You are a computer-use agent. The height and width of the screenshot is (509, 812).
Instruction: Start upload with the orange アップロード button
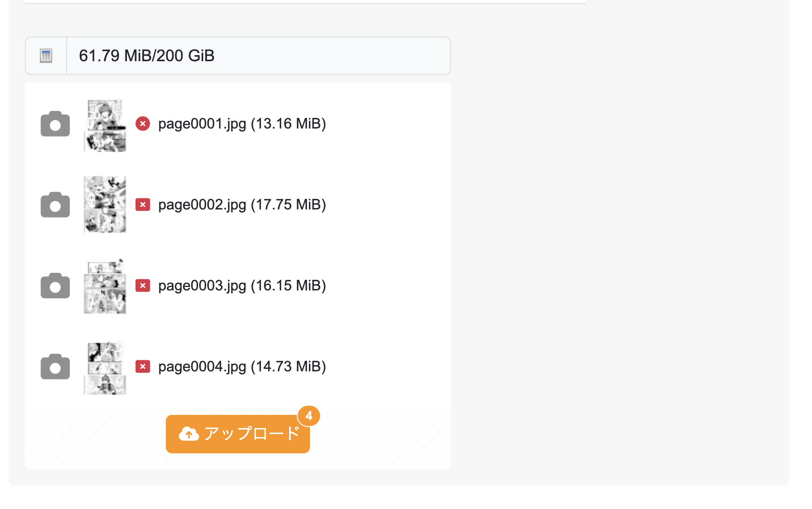click(x=238, y=434)
